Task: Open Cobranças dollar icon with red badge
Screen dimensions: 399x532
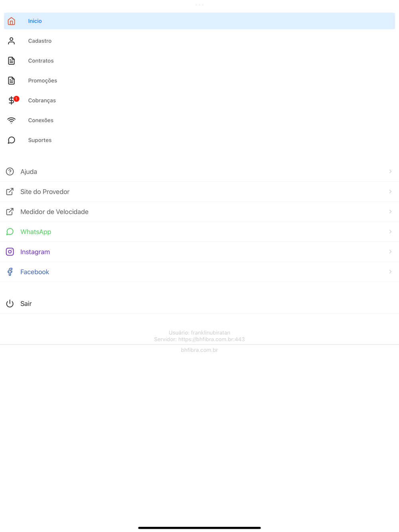Action: point(12,100)
